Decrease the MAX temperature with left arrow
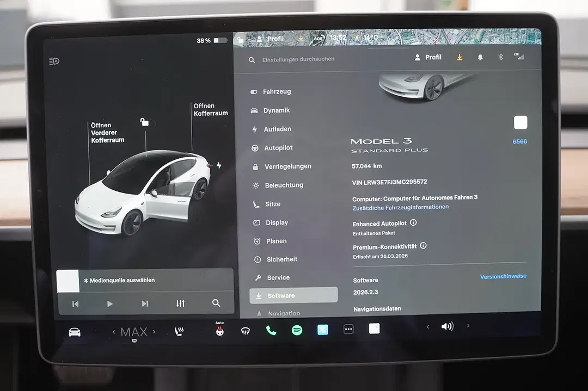Viewport: 588px width, 391px height. click(114, 332)
